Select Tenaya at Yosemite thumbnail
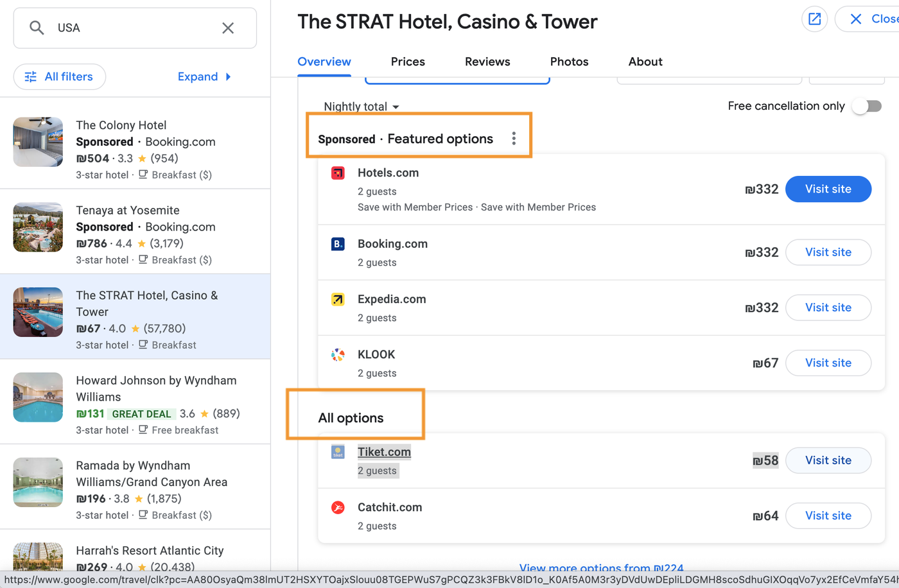Viewport: 899px width, 588px height. click(38, 227)
